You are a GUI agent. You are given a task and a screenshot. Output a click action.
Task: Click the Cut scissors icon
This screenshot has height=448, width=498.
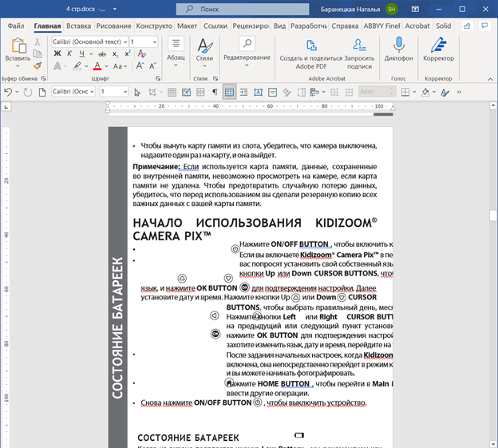38,42
